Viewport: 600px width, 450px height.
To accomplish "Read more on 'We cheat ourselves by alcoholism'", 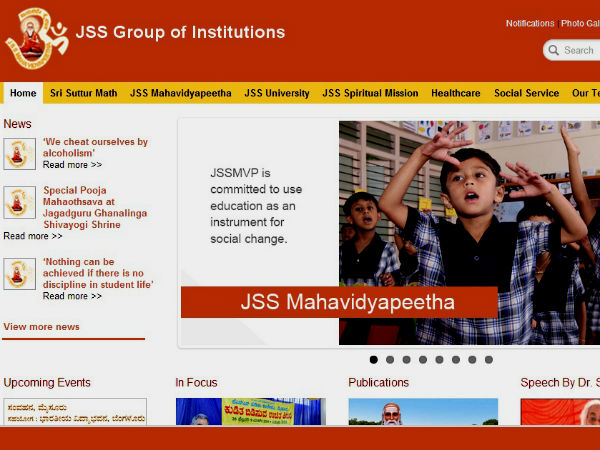I will click(72, 165).
